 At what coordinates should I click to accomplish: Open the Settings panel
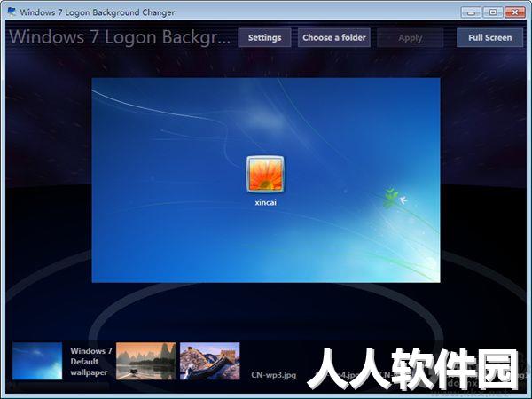pos(264,37)
